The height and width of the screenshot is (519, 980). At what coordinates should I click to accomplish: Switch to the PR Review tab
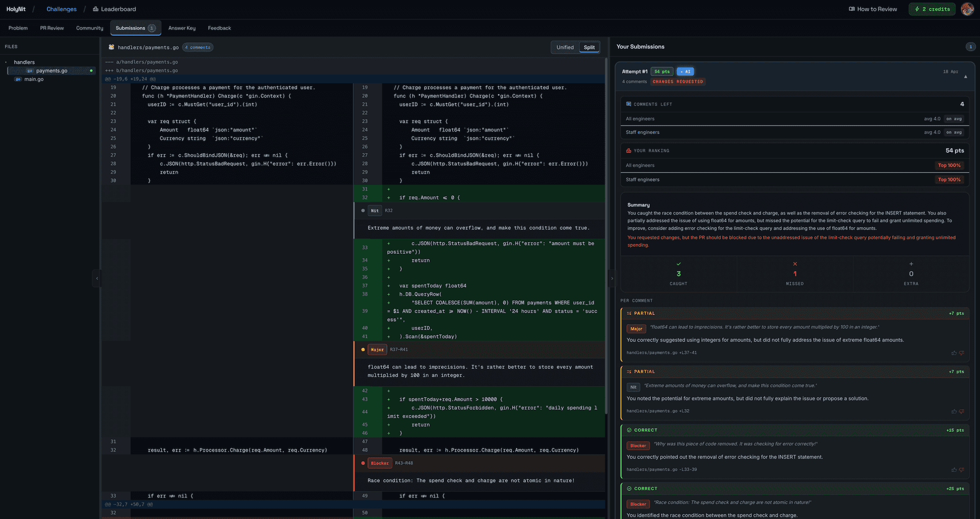[52, 28]
